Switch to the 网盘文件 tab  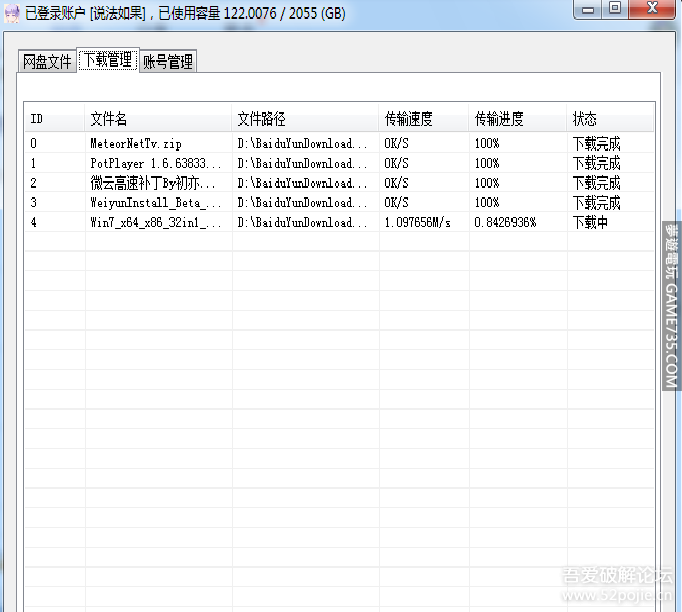pos(47,61)
